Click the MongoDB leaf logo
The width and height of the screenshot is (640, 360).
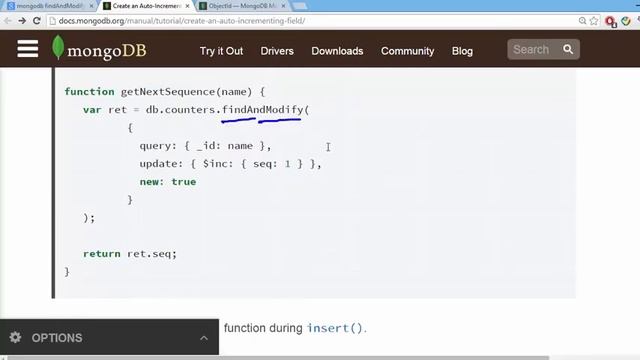[x=58, y=47]
